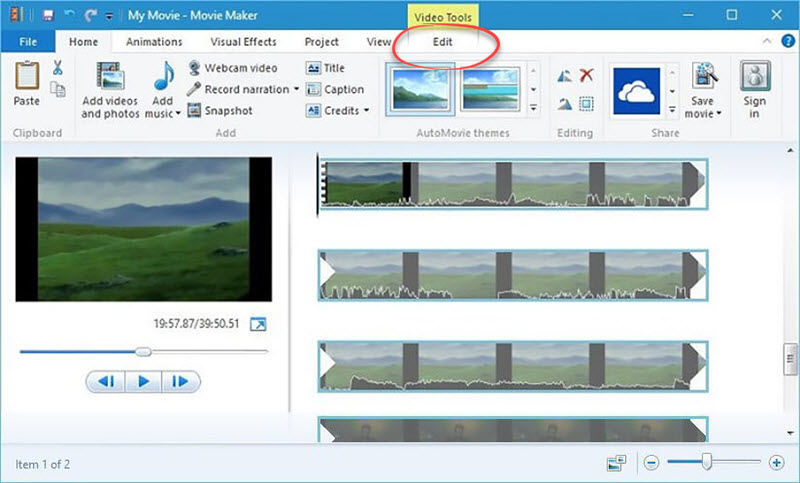Select the first timeline clip strip
Image resolution: width=800 pixels, height=483 pixels.
point(512,184)
